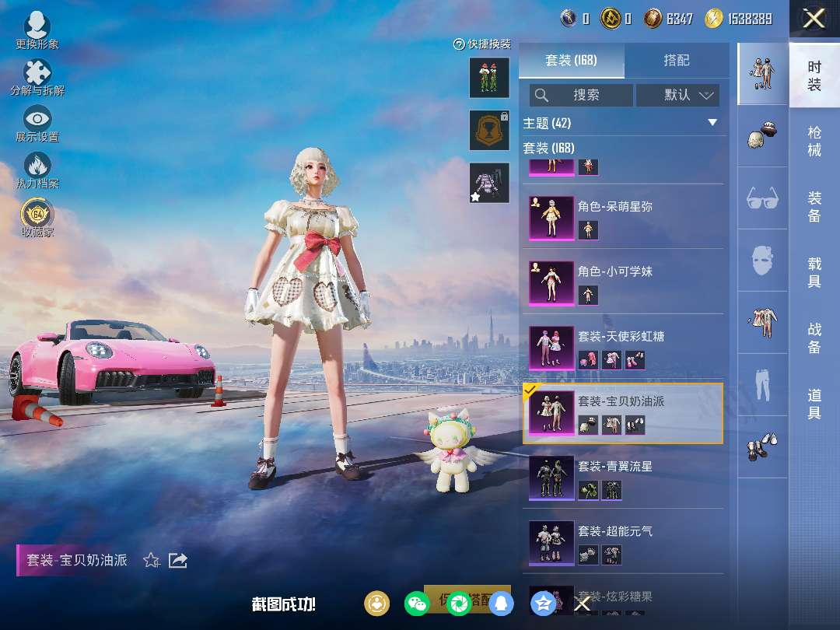Screen dimensions: 840x630
Task: Select the glasses category icon
Action: (x=761, y=198)
